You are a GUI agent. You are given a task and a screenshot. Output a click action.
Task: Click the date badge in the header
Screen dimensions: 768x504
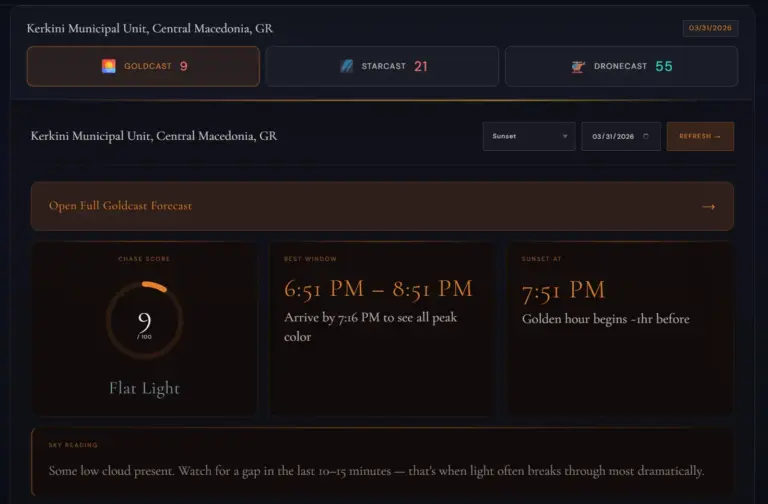[x=710, y=28]
